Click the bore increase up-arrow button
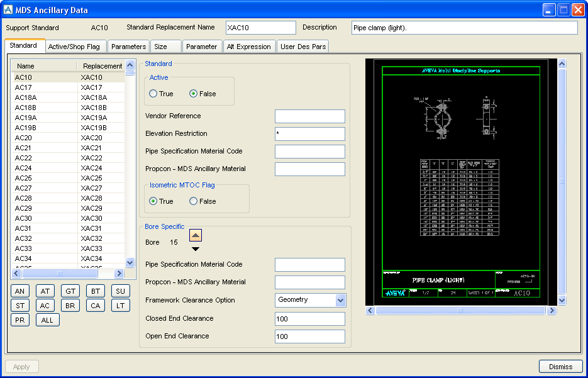Screen dimensions: 588x378 coord(196,235)
